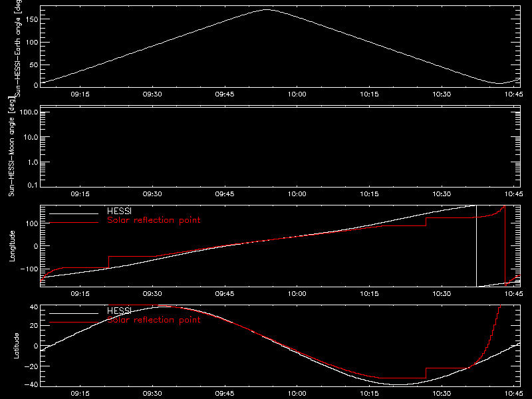This screenshot has height=399, width=532.
Task: Click the white vertical wrap line in Longitude plot
Action: coord(476,246)
